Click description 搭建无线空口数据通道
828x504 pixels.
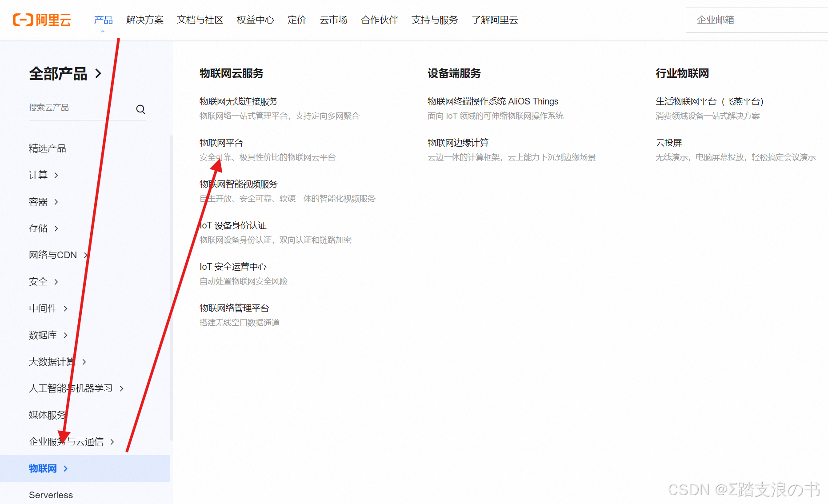(240, 323)
